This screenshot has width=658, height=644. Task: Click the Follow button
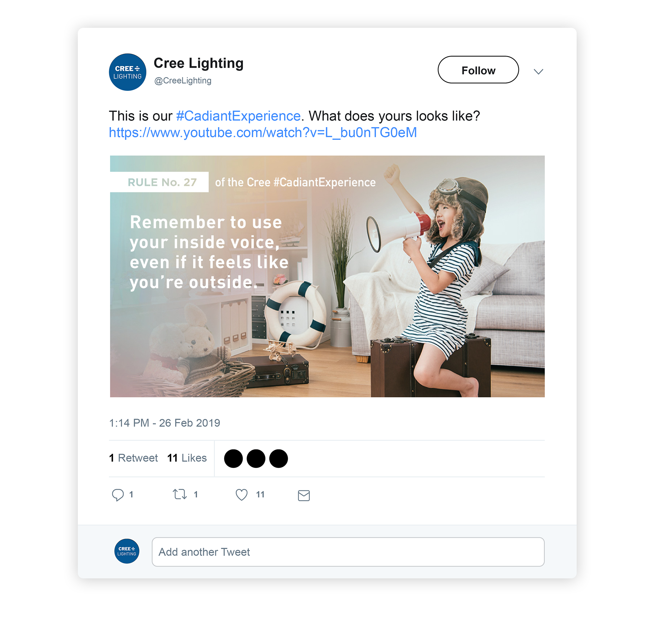[x=478, y=70]
